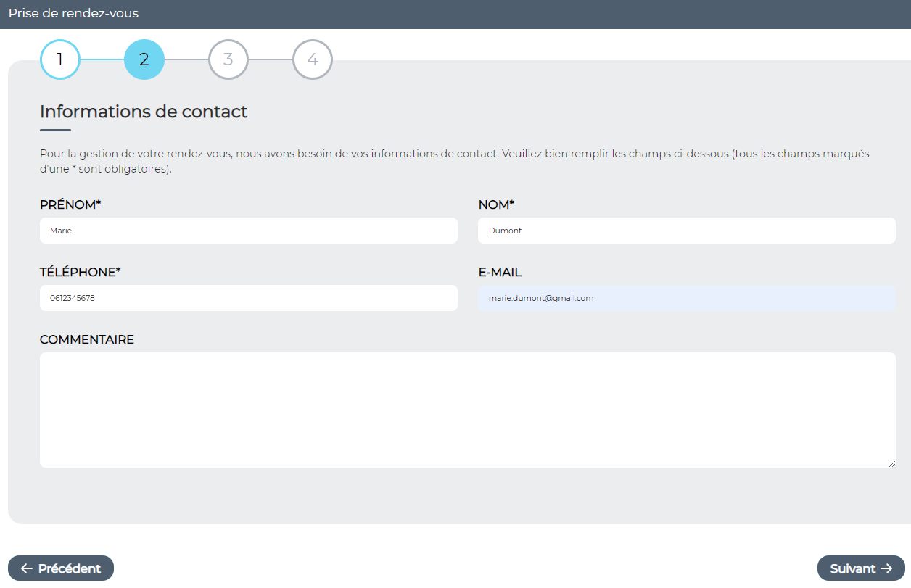The width and height of the screenshot is (911, 588).
Task: Go to step 1 circle
Action: (x=60, y=59)
